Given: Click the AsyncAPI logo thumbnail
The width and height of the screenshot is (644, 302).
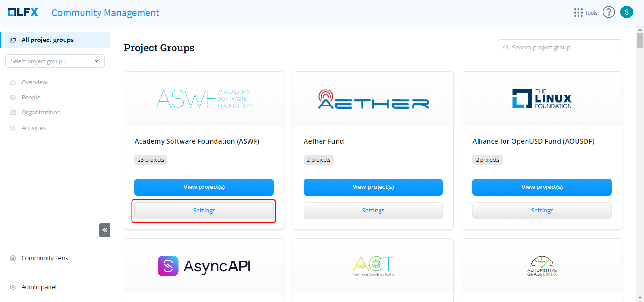Looking at the screenshot, I should [204, 266].
